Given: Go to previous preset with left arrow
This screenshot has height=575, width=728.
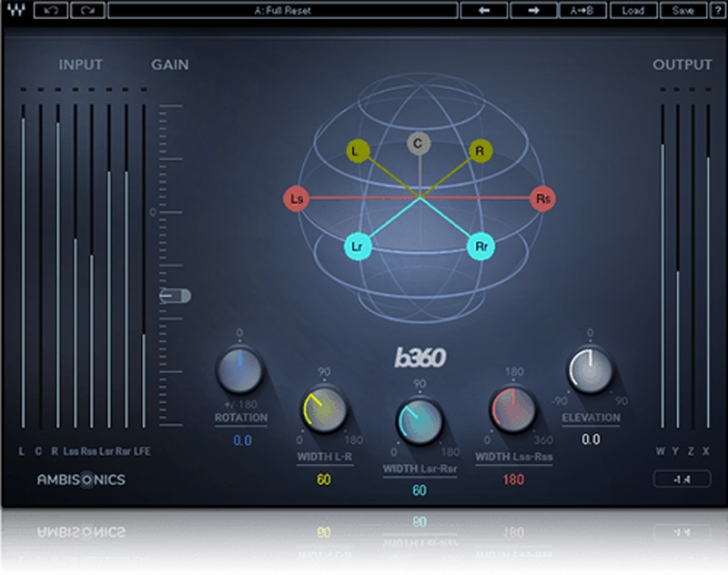Looking at the screenshot, I should coord(484,10).
